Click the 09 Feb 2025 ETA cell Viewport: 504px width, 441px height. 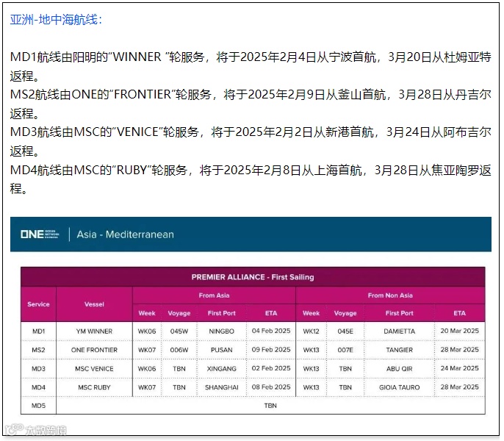coord(271,350)
